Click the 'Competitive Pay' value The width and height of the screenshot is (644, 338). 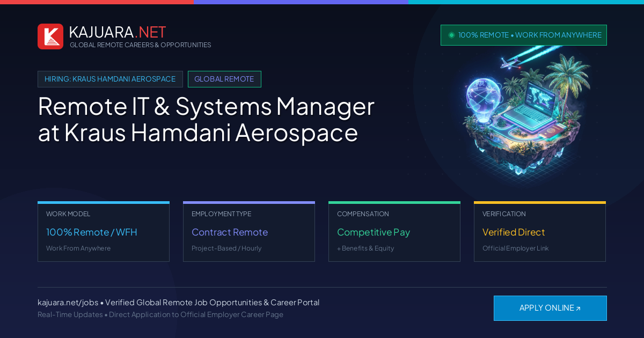pos(374,232)
